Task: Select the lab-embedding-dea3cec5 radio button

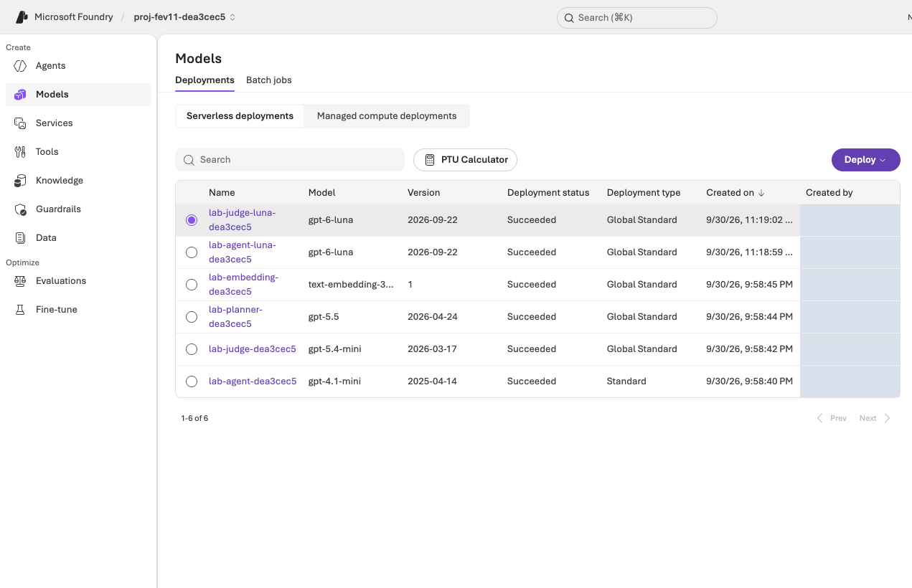Action: (192, 285)
